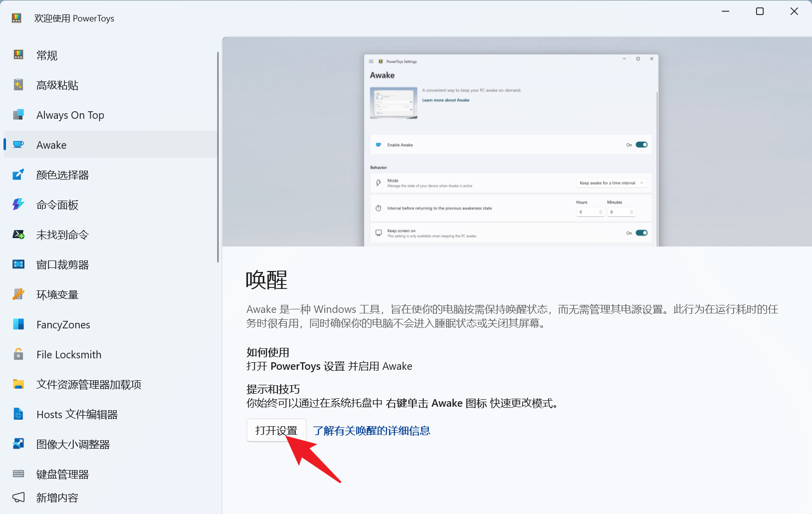Click the sidebar vertical scrollbar
812x514 pixels.
(x=218, y=157)
